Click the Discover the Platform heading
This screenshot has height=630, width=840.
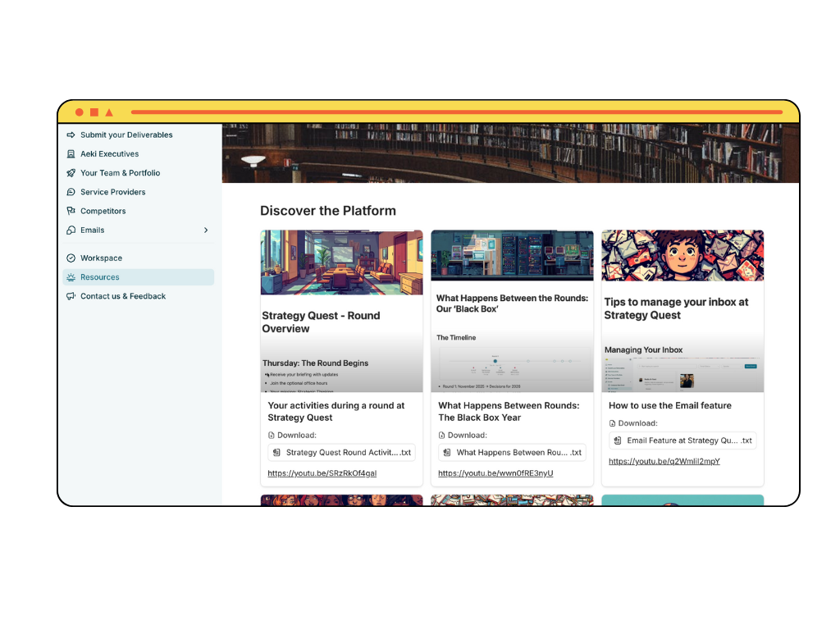(328, 211)
